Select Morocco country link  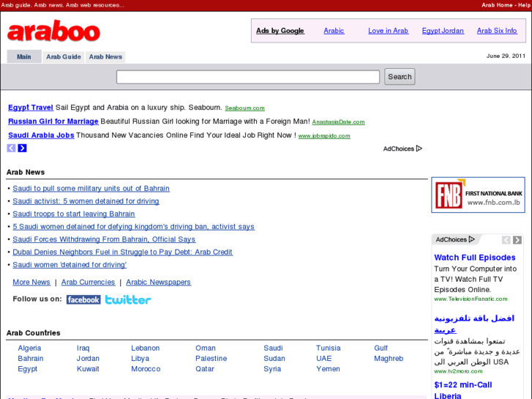coord(146,369)
